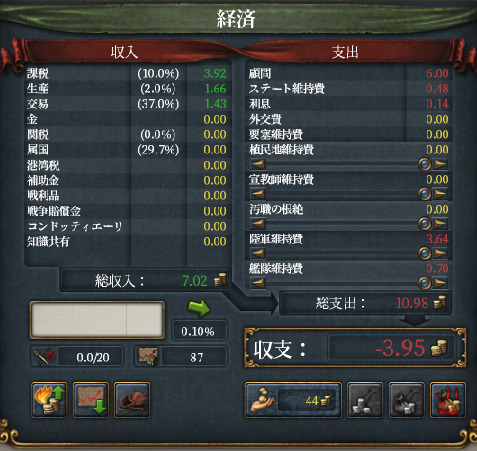Viewport: 477px width, 451px height.
Task: Click the war exhaustion sword-and-flag icon
Action: [45, 357]
